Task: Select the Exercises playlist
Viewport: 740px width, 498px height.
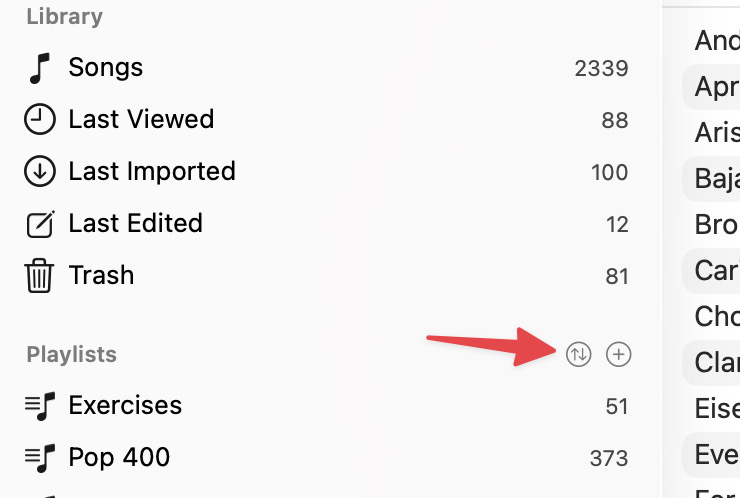Action: pyautogui.click(x=125, y=406)
